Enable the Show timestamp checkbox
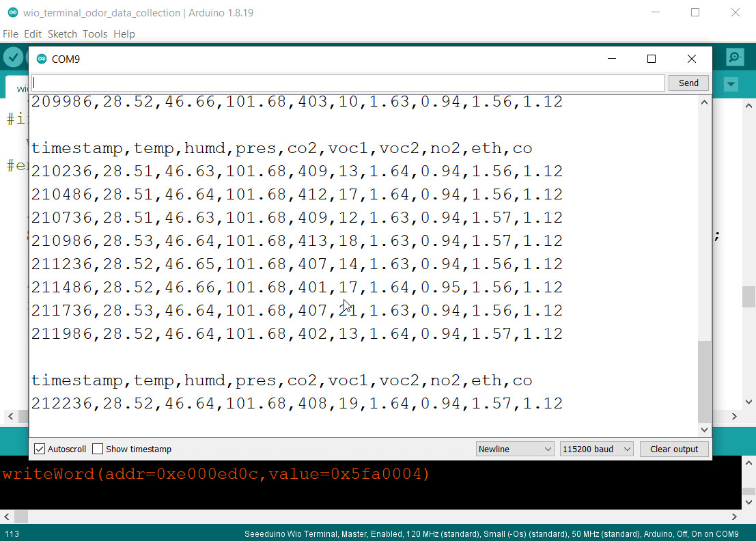The width and height of the screenshot is (756, 541). pyautogui.click(x=98, y=449)
